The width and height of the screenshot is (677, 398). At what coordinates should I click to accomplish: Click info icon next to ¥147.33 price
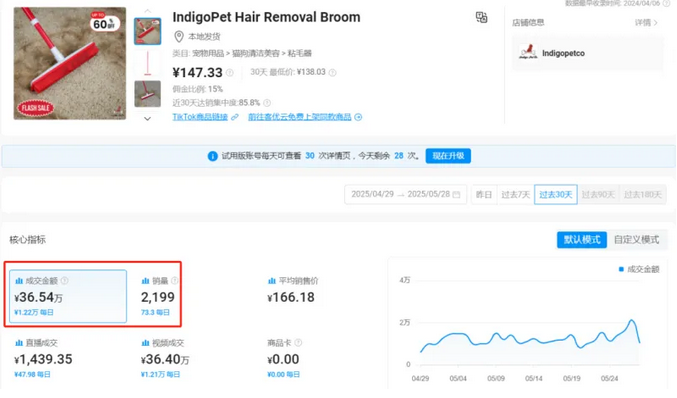230,73
